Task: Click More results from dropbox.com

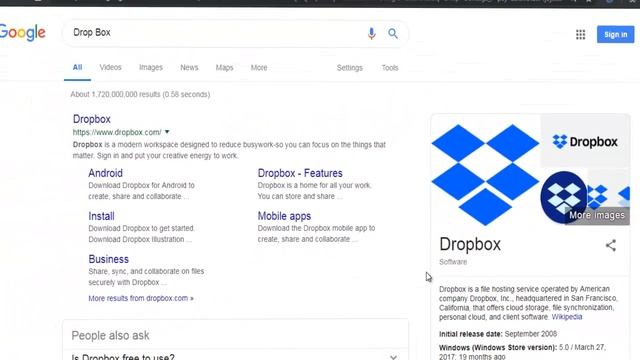Action: pos(141,298)
